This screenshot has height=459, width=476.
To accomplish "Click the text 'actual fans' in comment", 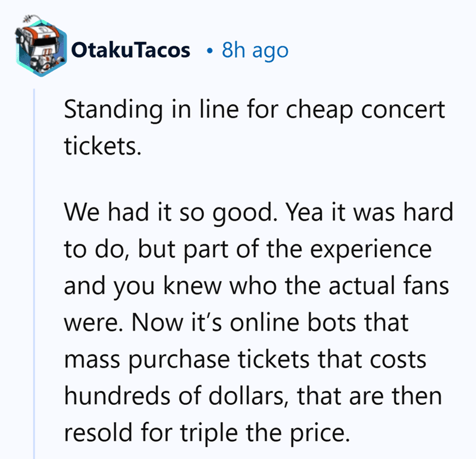I will tap(389, 285).
